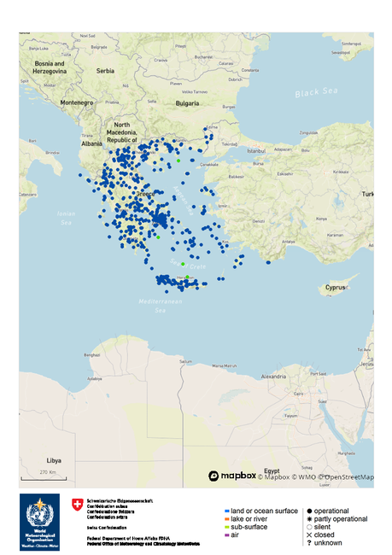The image size is (392, 555).
Task: Open the © WMO attribution link
Action: pos(303,476)
